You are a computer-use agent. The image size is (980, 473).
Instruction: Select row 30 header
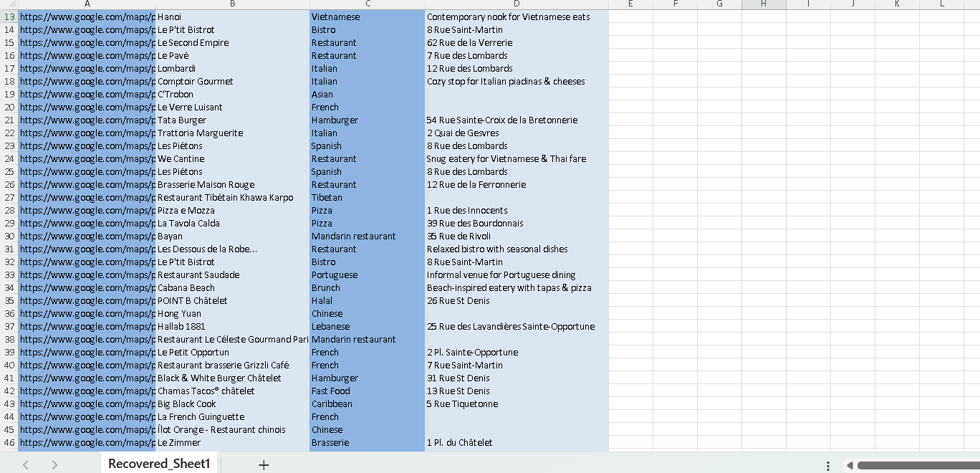[9, 236]
